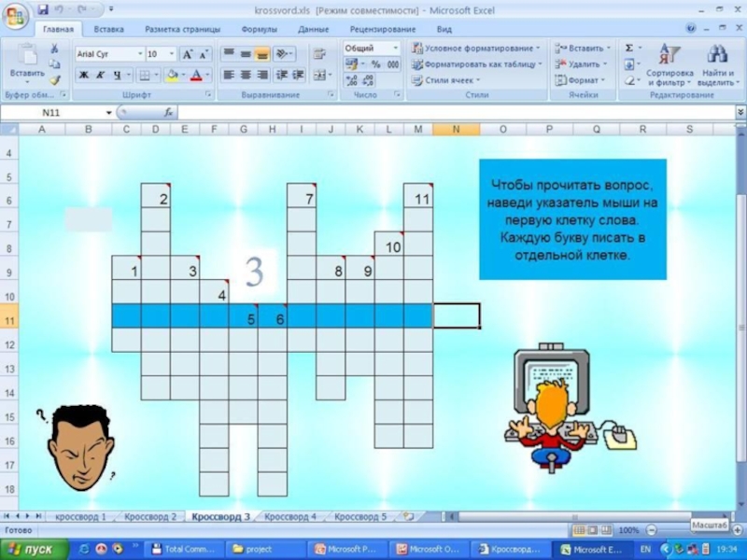747x560 pixels.
Task: Click the Clear eraser icon
Action: [x=629, y=80]
